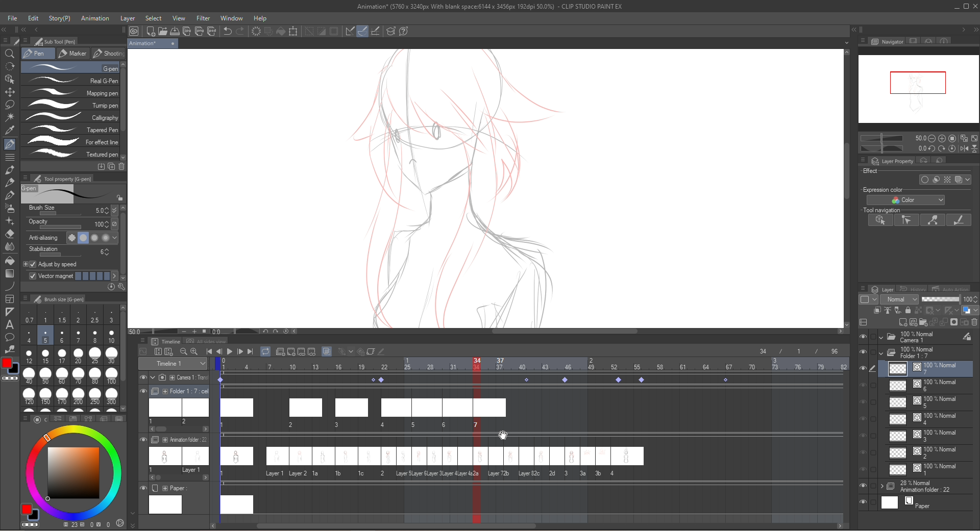Select the Magnifying glass (Zoom) tool

coord(10,54)
